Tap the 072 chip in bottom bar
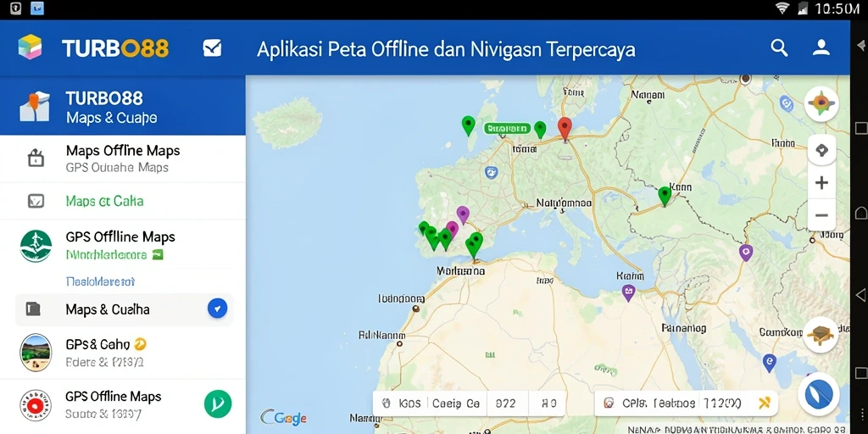Screen dimensions: 868x434 pos(504,403)
